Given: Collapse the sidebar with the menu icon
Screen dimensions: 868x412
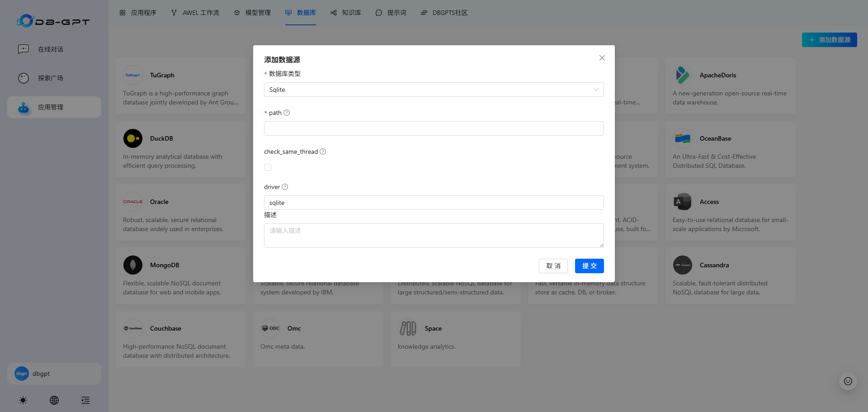Looking at the screenshot, I should (85, 400).
